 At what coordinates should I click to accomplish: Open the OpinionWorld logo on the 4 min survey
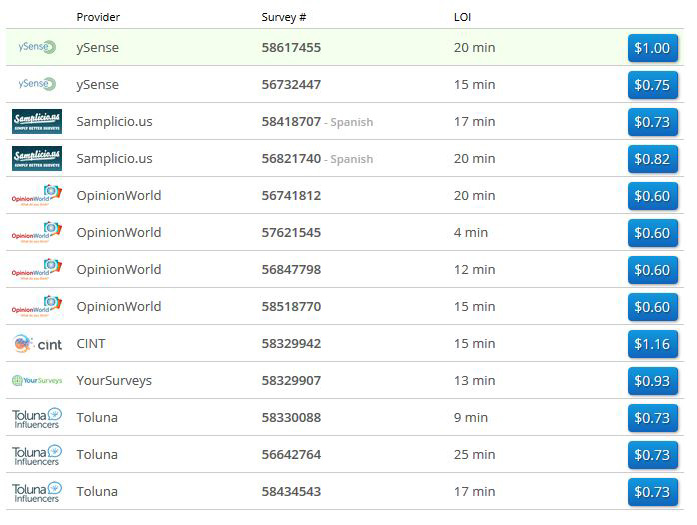(x=37, y=232)
